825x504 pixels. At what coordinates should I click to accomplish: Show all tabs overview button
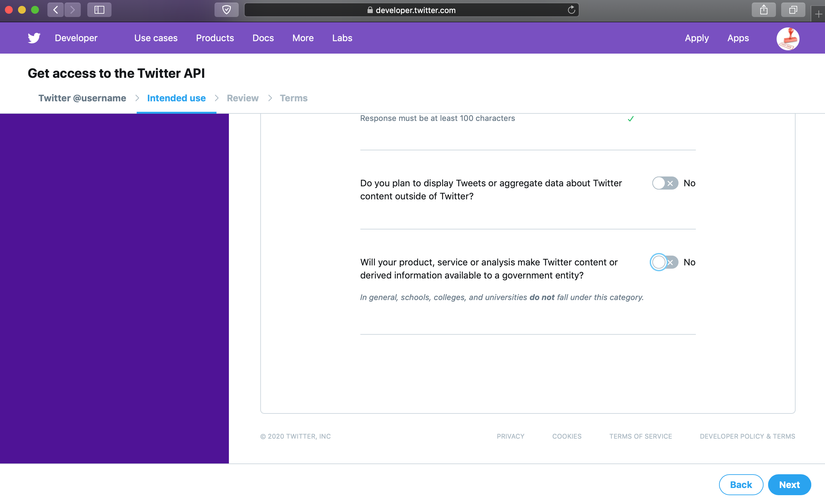pyautogui.click(x=793, y=10)
